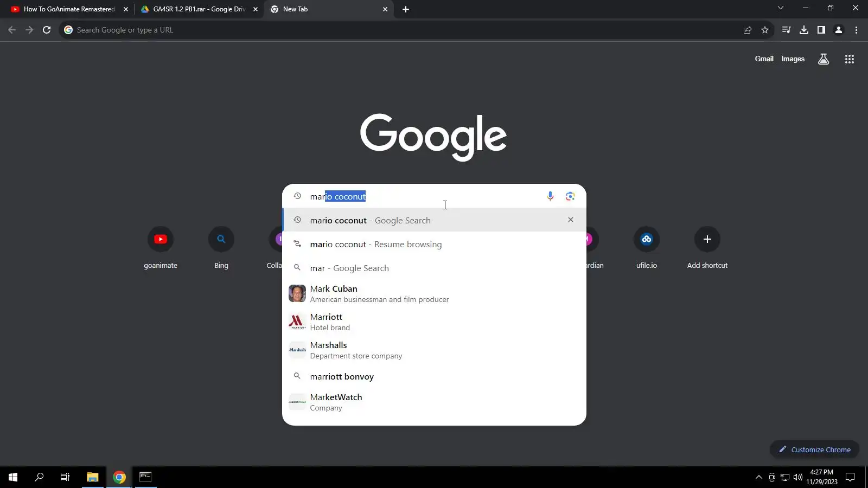Open the Google apps grid
Viewport: 868px width, 488px height.
[850, 59]
